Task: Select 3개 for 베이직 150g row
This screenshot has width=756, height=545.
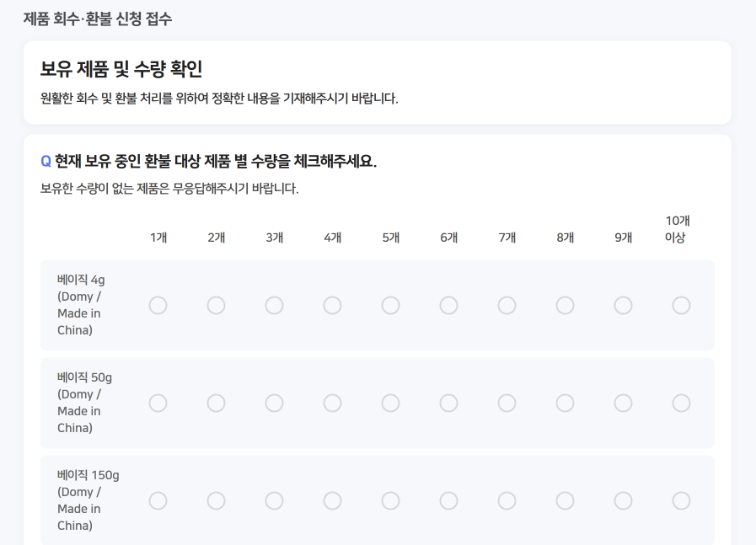Action: pos(274,501)
